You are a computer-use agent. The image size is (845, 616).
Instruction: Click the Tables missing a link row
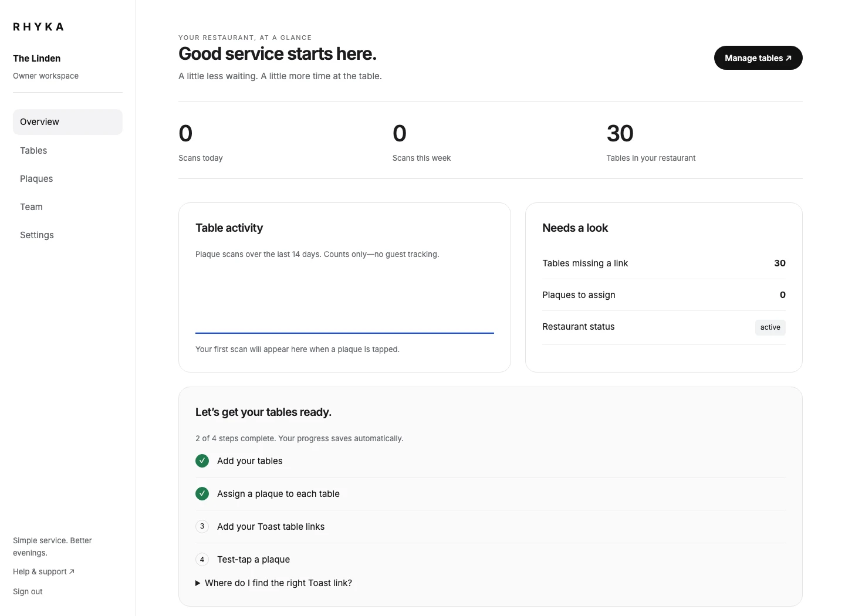pyautogui.click(x=664, y=263)
